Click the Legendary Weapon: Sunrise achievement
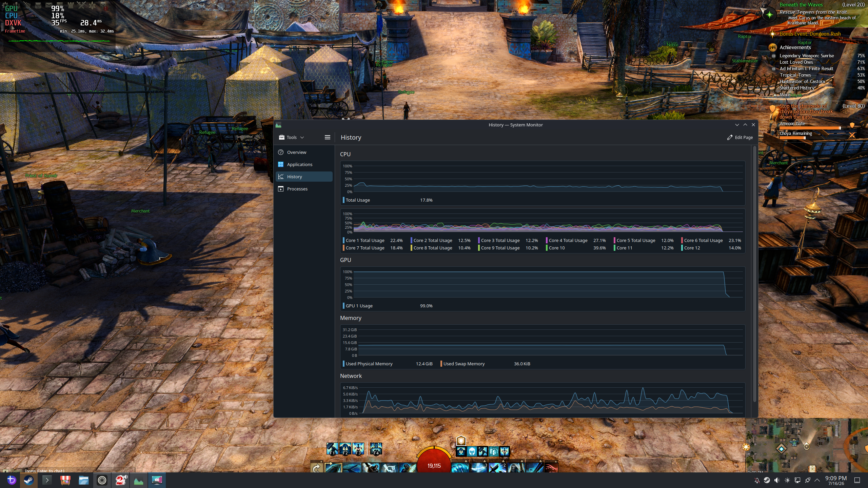 pos(807,56)
